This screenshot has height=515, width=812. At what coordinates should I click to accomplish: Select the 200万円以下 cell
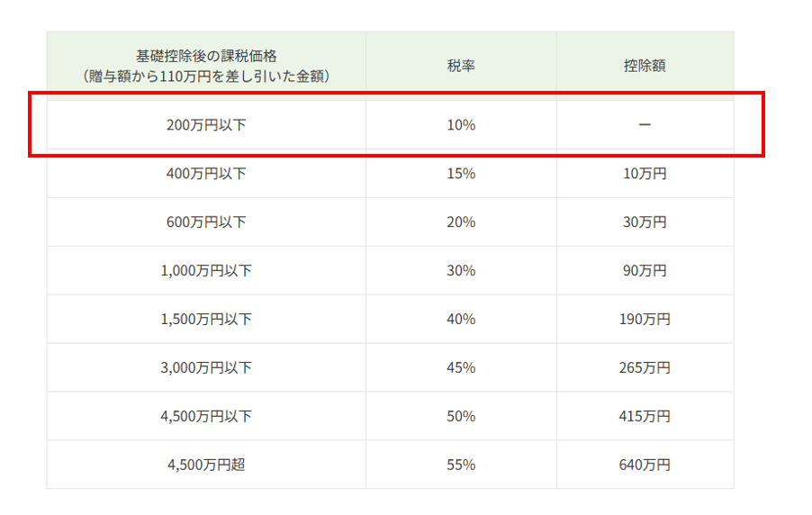click(x=206, y=125)
